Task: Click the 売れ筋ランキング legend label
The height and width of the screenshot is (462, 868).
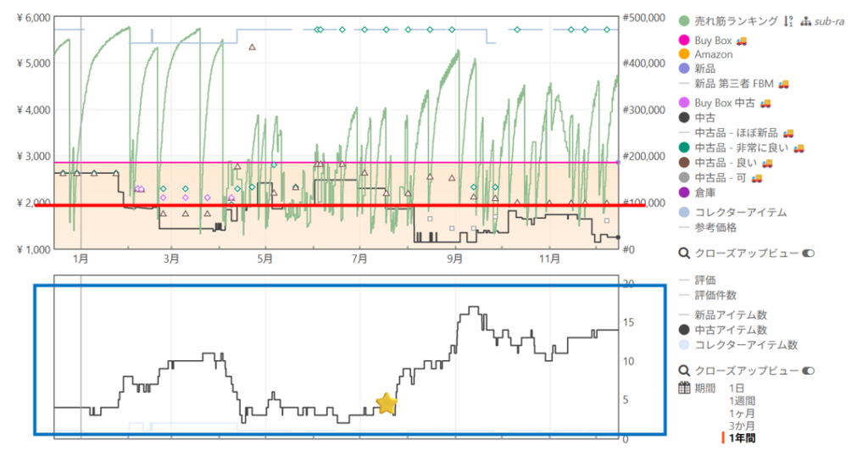Action: 736,20
